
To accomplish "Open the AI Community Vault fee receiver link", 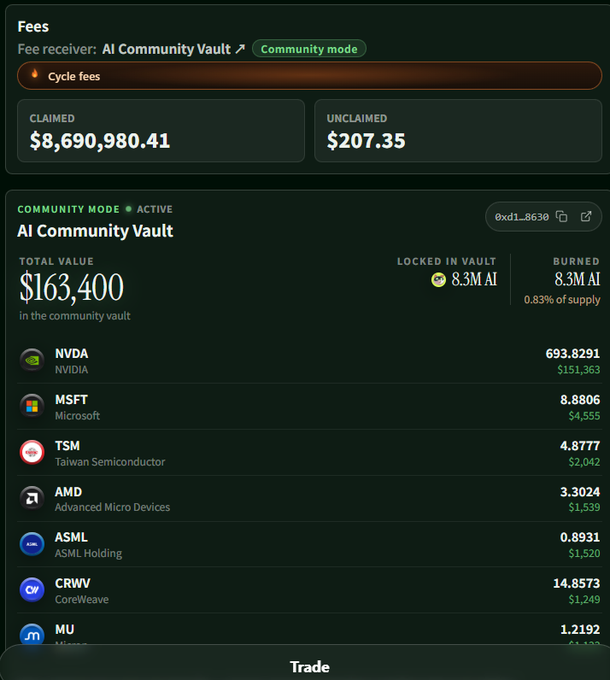I will click(173, 49).
